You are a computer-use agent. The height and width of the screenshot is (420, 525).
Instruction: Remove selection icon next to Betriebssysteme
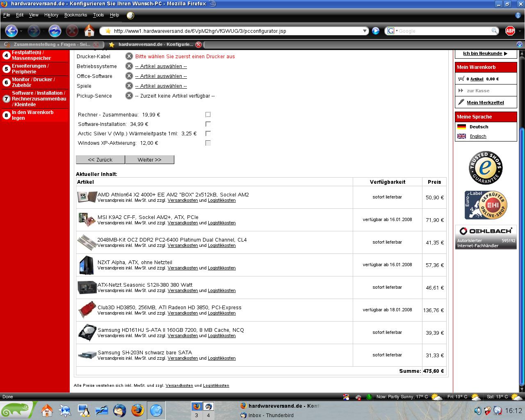click(x=129, y=66)
